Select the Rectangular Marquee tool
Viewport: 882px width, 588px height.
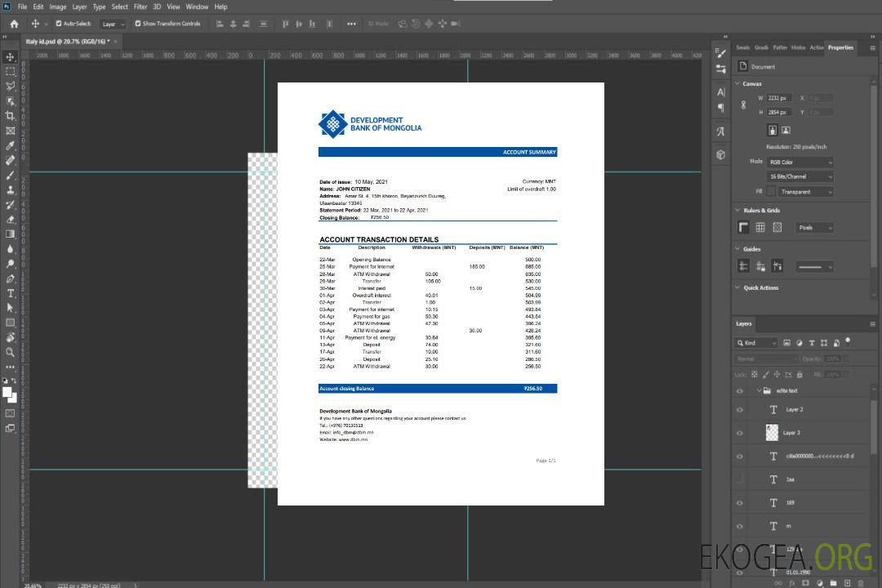click(x=10, y=72)
